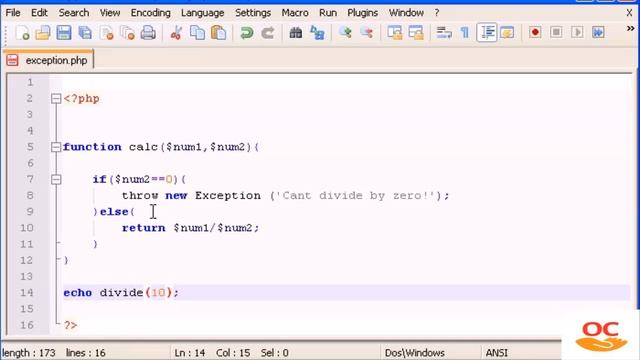
Task: Click the Save All icon
Action: coord(85,33)
